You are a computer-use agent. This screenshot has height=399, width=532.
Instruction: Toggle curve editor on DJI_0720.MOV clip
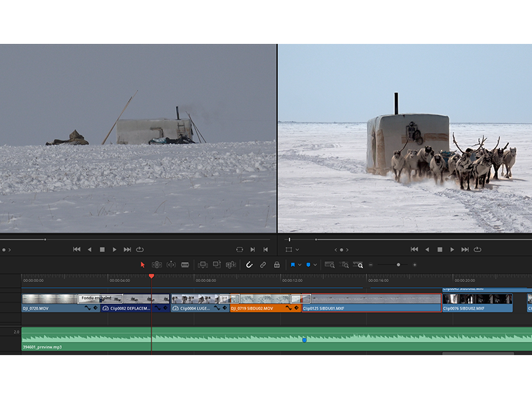(88, 308)
